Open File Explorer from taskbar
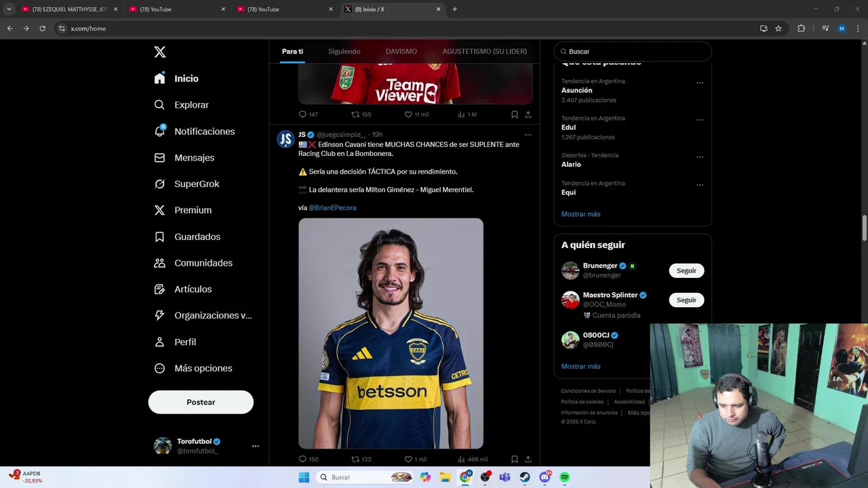 point(445,477)
